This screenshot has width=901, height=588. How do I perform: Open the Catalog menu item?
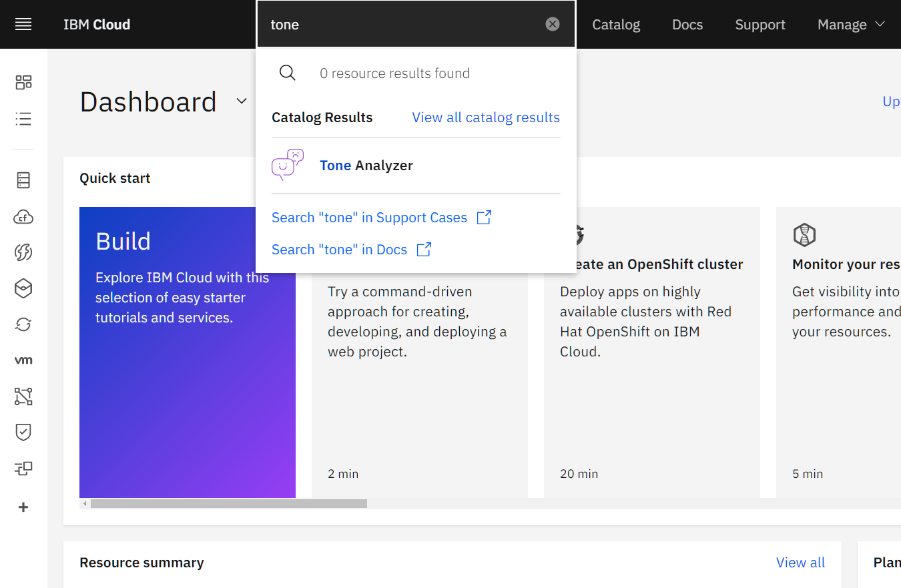point(616,25)
